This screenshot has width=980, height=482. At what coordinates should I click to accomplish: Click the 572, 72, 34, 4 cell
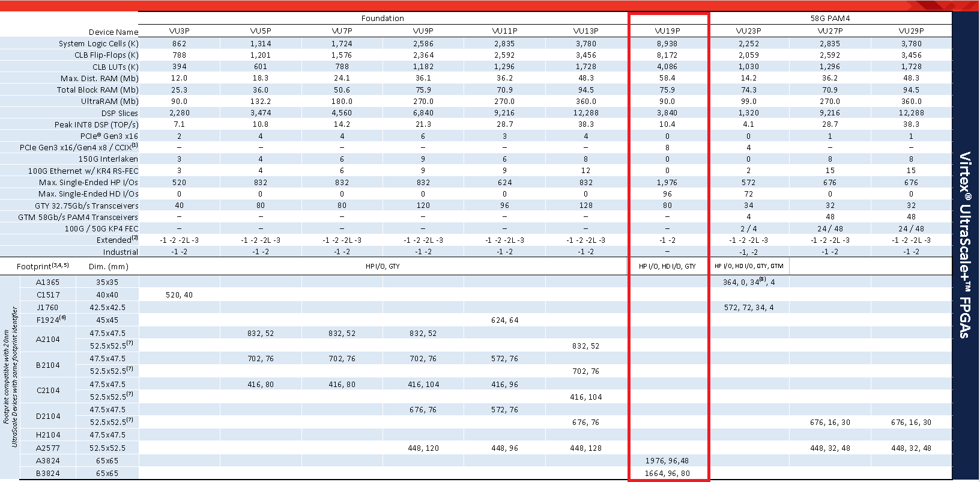(749, 308)
